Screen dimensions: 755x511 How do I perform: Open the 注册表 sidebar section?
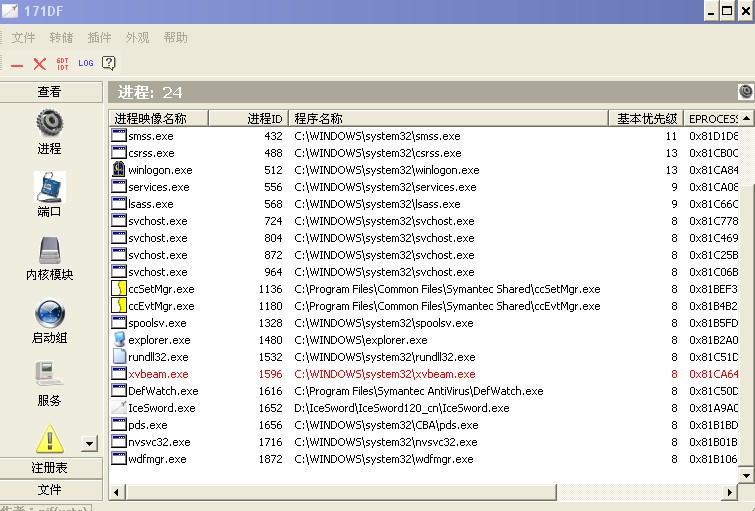pos(50,468)
